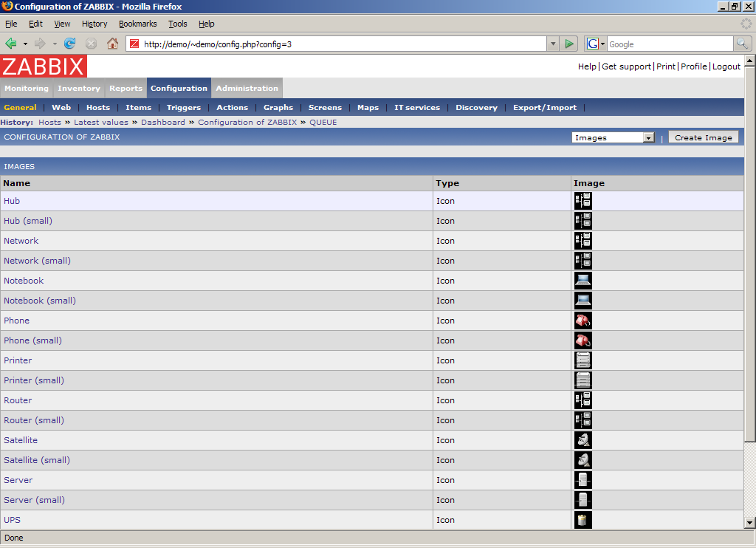Screen dimensions: 756x548
Task: Click the Stop loading icon
Action: tap(91, 44)
